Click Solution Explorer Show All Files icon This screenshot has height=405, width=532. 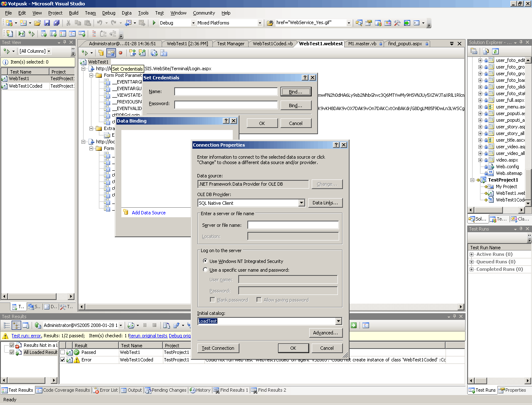pos(485,51)
